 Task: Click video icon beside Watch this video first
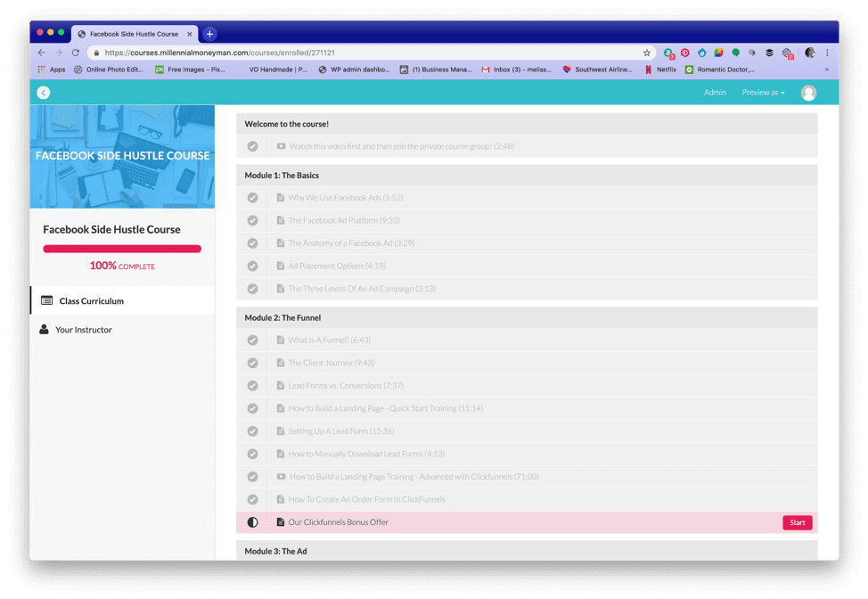pos(281,146)
